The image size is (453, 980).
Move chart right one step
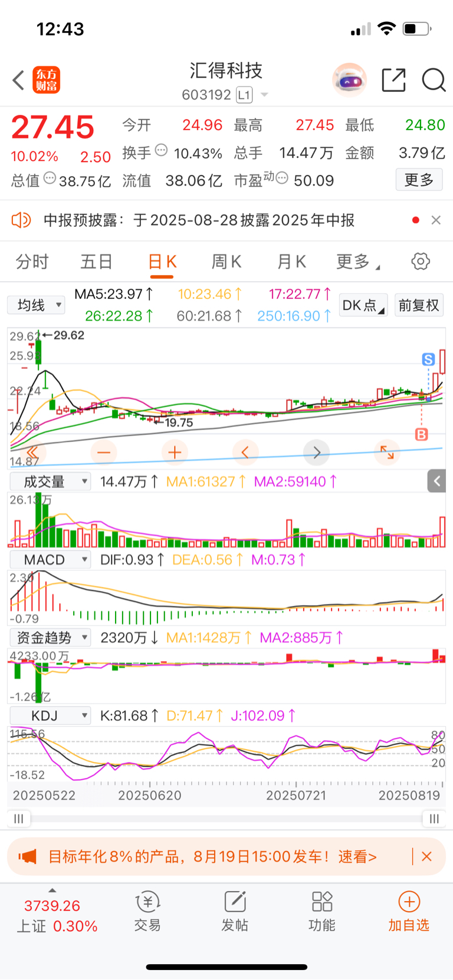pyautogui.click(x=316, y=453)
